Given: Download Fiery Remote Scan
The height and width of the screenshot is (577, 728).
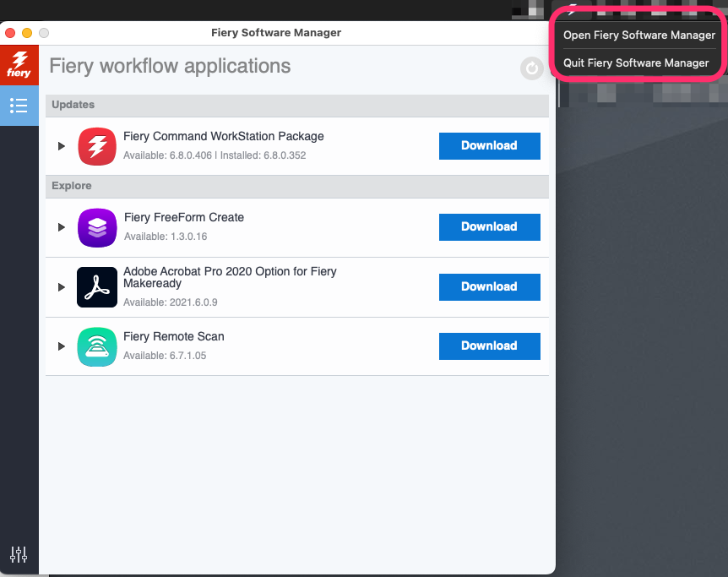Looking at the screenshot, I should [x=489, y=346].
